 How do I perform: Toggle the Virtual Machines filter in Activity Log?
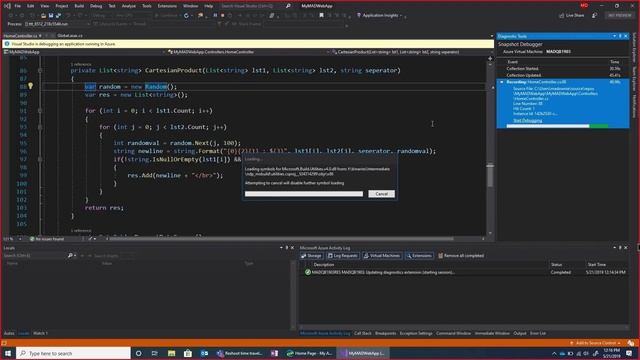tap(382, 256)
